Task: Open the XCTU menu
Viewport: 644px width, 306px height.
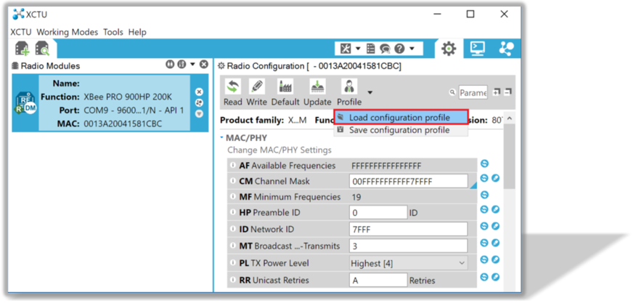Action: coord(21,32)
